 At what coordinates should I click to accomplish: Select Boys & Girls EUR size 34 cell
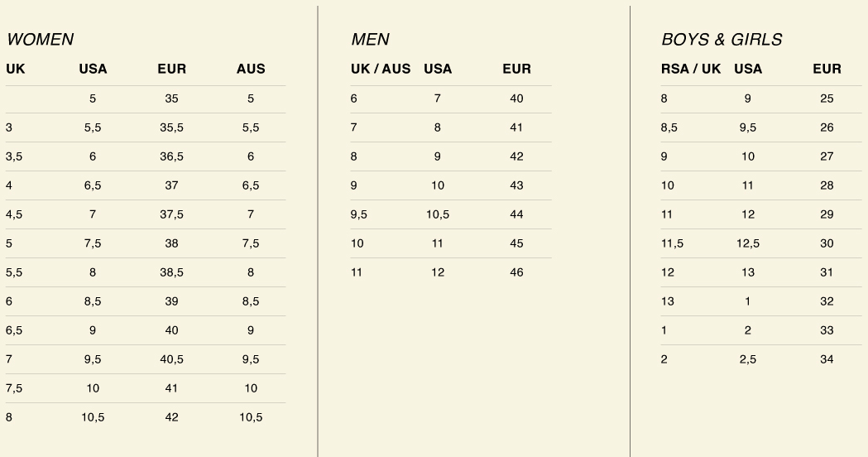827,359
